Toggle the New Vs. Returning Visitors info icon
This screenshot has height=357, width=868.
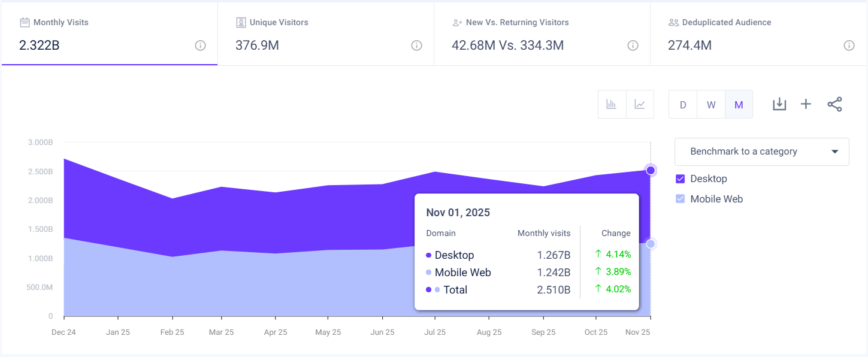coord(632,45)
